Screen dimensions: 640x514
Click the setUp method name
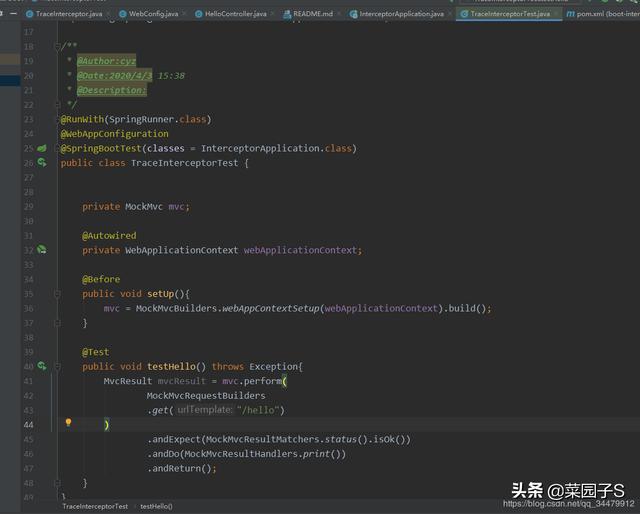click(160, 294)
